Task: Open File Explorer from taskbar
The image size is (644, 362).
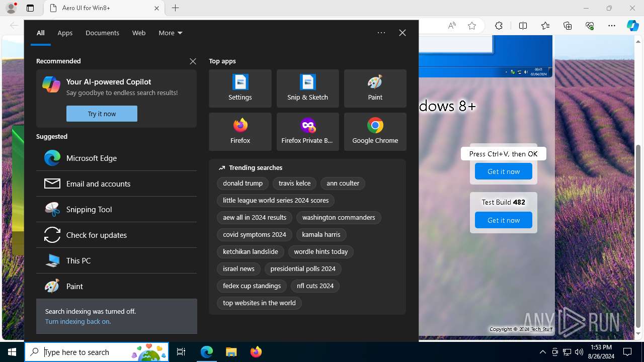Action: click(231, 352)
